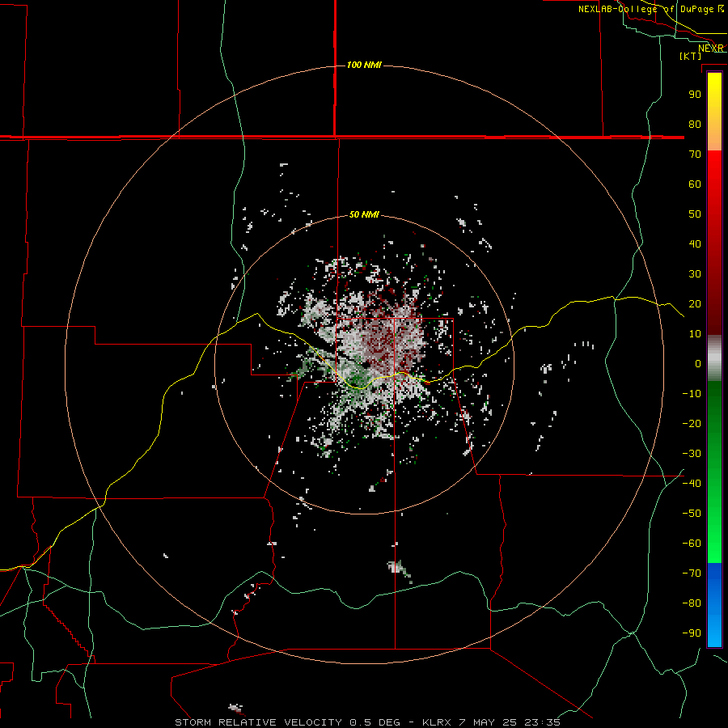The height and width of the screenshot is (728, 728).
Task: Click the NEXR label above the scale
Action: pos(711,49)
